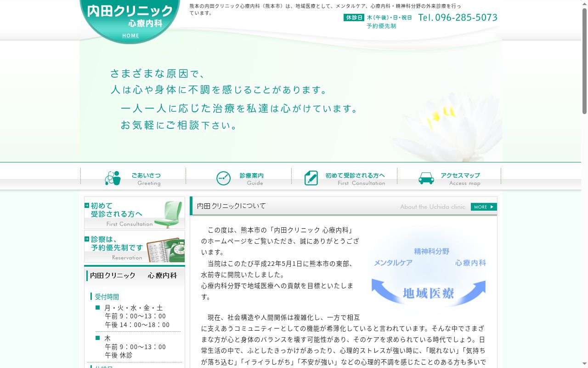Viewport: 588px width, 368px height.
Task: Click the 受付時間 heading
Action: (107, 297)
